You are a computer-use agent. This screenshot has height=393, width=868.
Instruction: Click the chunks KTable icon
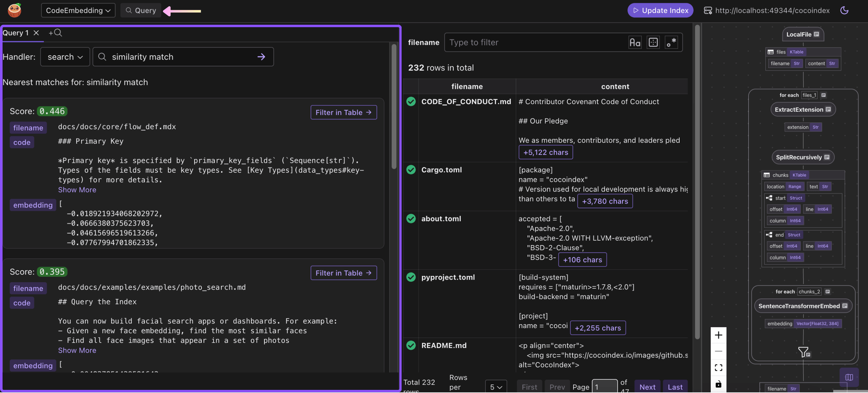(x=766, y=175)
